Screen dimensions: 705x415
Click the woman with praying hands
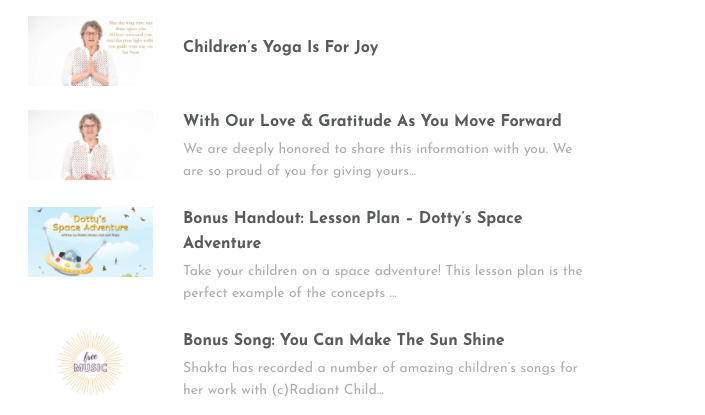[x=90, y=52]
